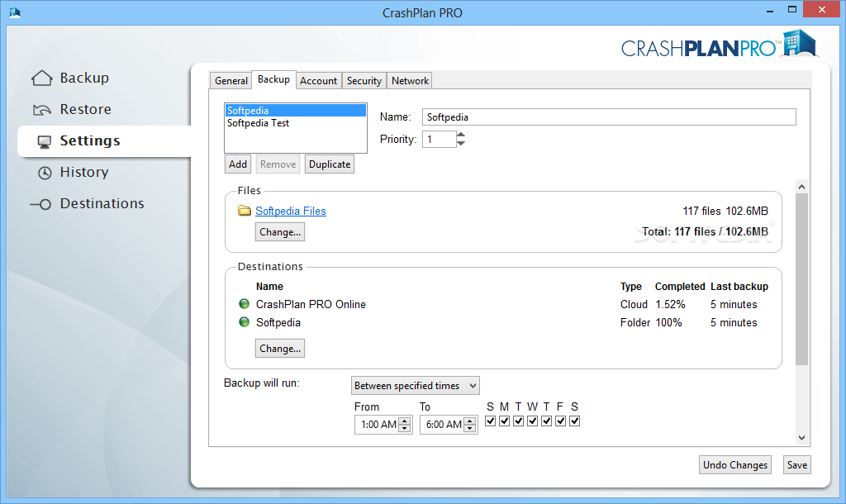Click the CrashPlan PRO logo building icon
846x504 pixels.
(x=800, y=43)
